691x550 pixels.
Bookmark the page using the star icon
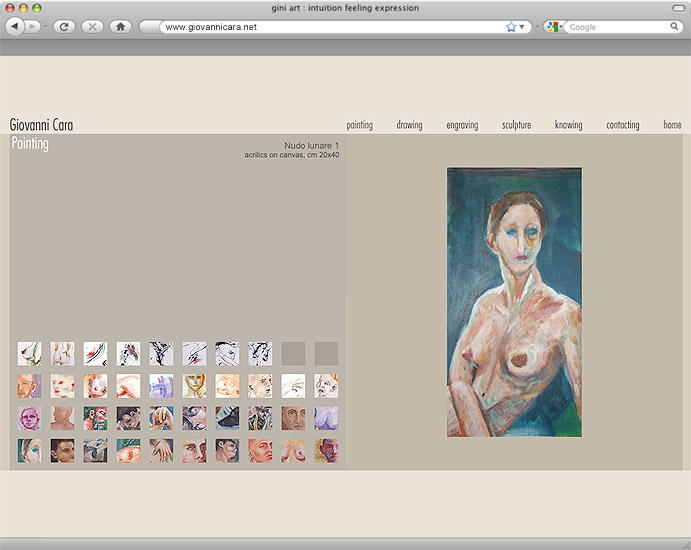point(511,27)
